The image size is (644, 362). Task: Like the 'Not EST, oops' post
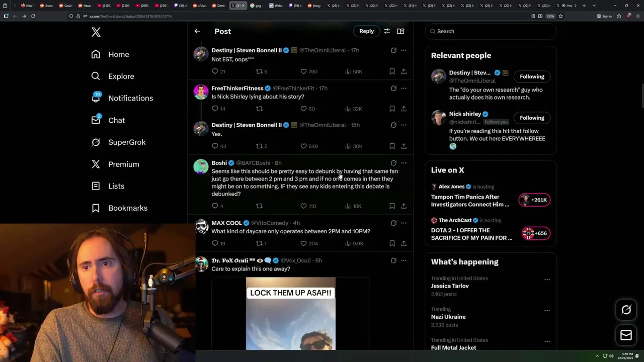pyautogui.click(x=303, y=71)
